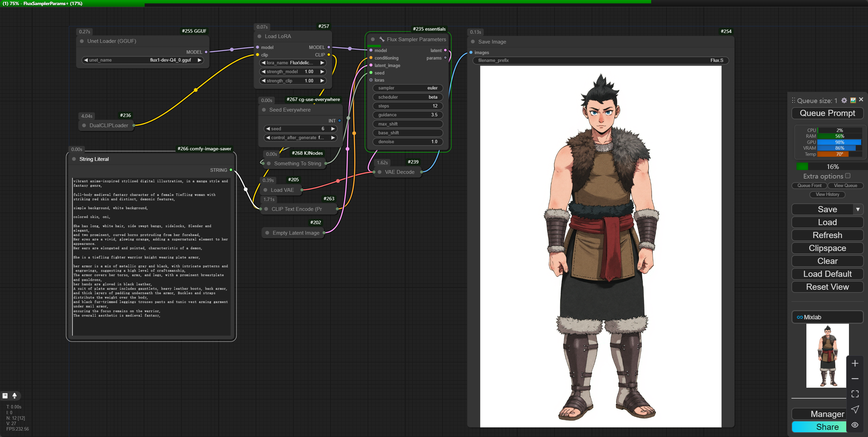Adjust the guidance 3.5 slider
The width and height of the screenshot is (868, 437).
coord(407,115)
